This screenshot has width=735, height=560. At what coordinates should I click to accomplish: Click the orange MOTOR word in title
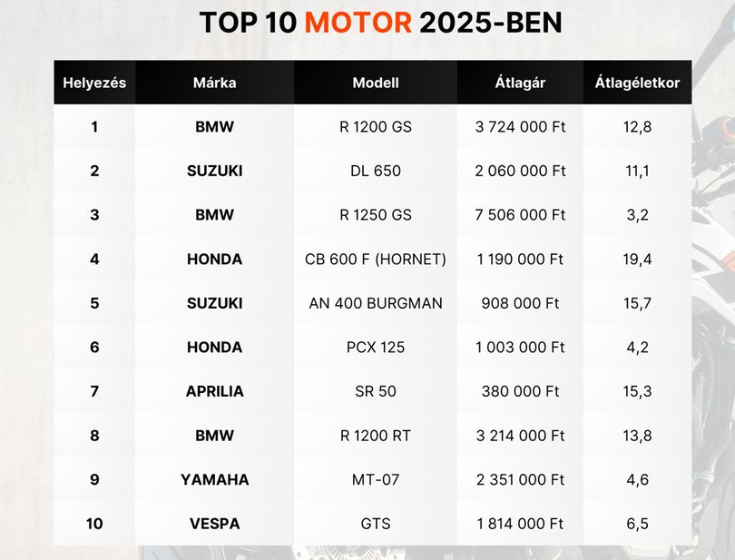(x=358, y=22)
